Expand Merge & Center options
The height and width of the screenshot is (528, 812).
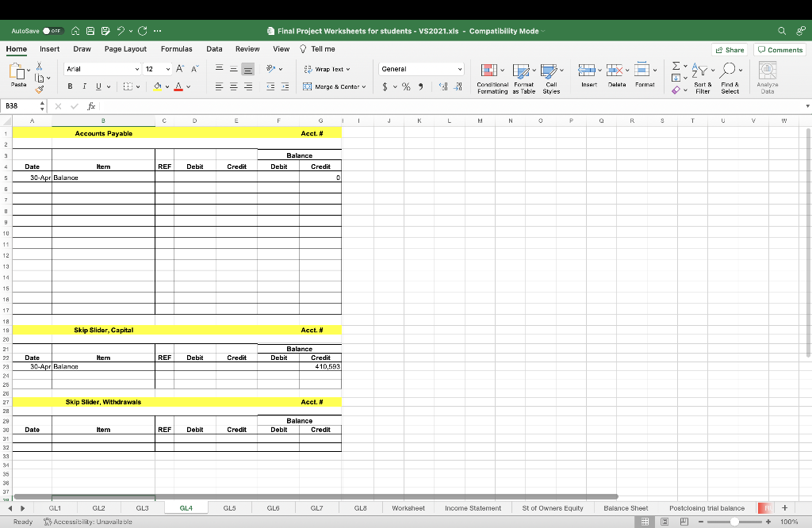pos(363,87)
